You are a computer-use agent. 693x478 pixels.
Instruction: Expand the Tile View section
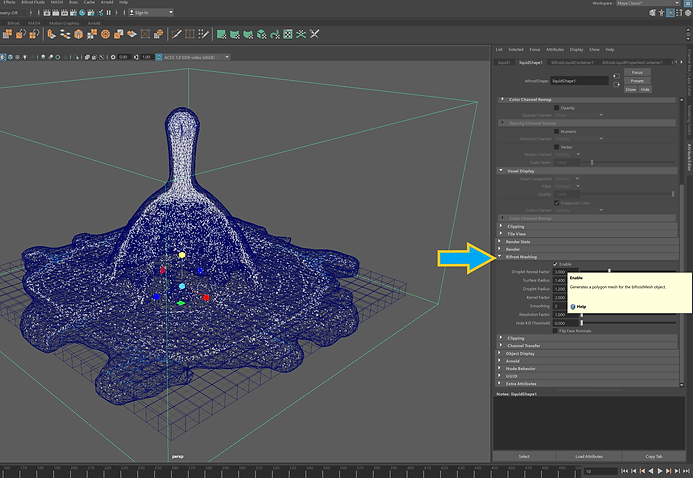pos(587,234)
